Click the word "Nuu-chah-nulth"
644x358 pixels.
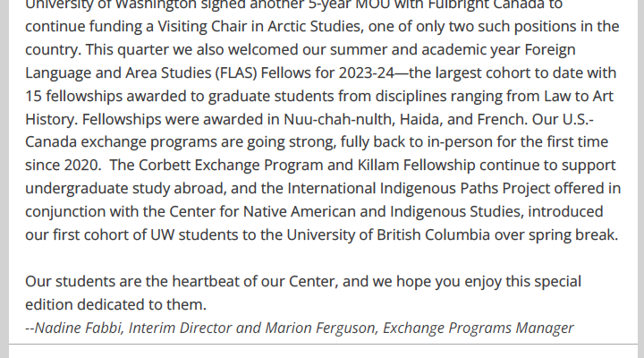[340, 119]
